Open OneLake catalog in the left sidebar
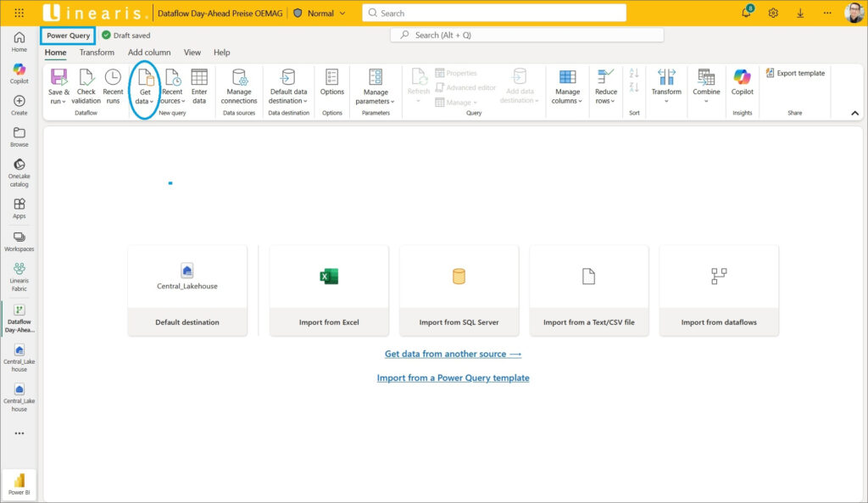 coord(19,171)
